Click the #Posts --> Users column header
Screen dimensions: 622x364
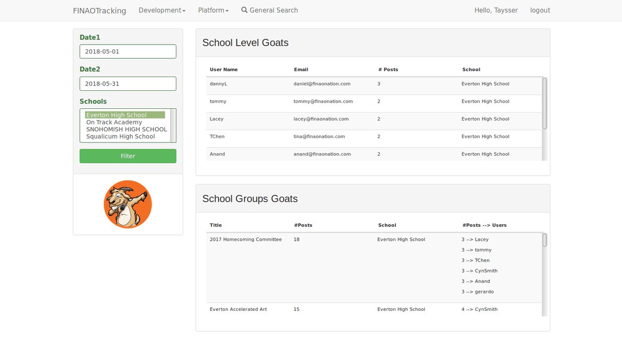484,225
